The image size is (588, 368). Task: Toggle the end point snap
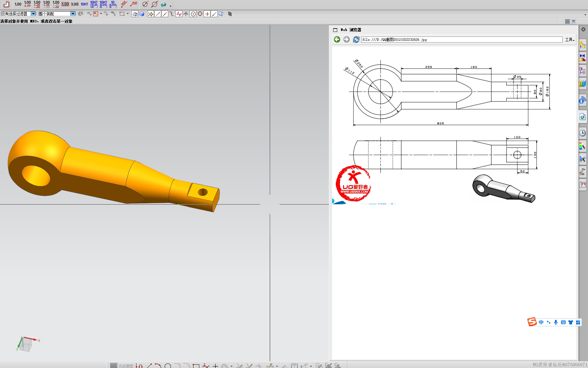tap(158, 14)
